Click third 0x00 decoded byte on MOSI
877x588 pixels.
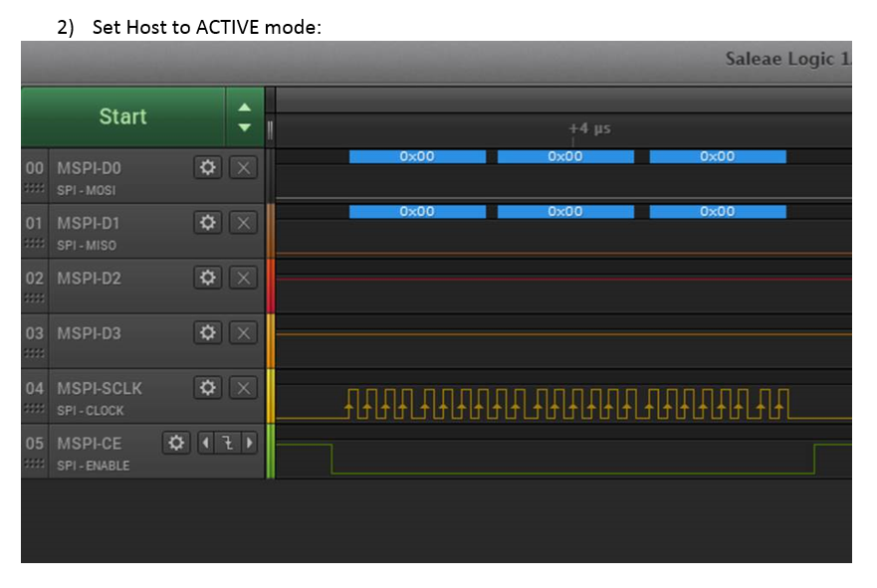718,156
